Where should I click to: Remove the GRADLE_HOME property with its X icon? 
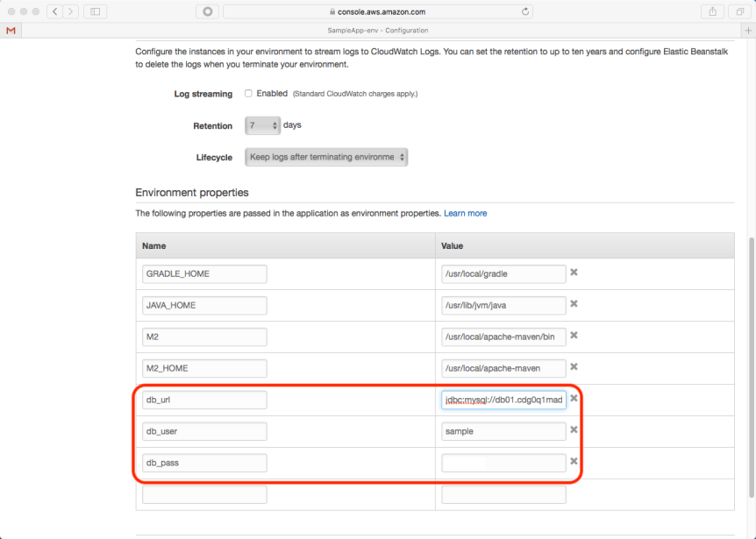coord(574,273)
